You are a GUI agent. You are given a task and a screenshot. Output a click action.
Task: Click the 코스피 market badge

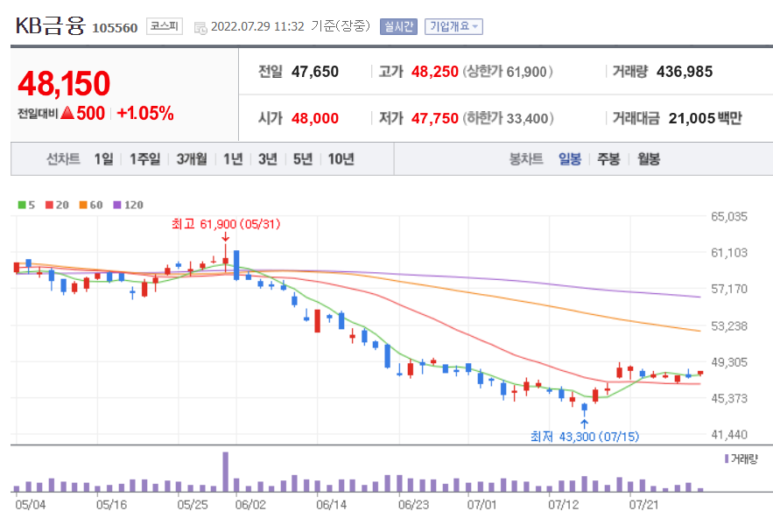[165, 26]
